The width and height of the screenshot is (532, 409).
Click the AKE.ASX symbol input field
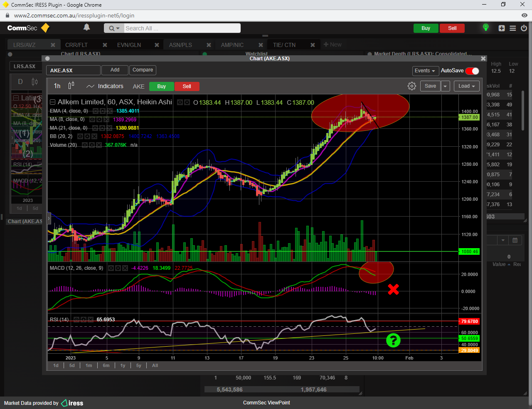(73, 71)
